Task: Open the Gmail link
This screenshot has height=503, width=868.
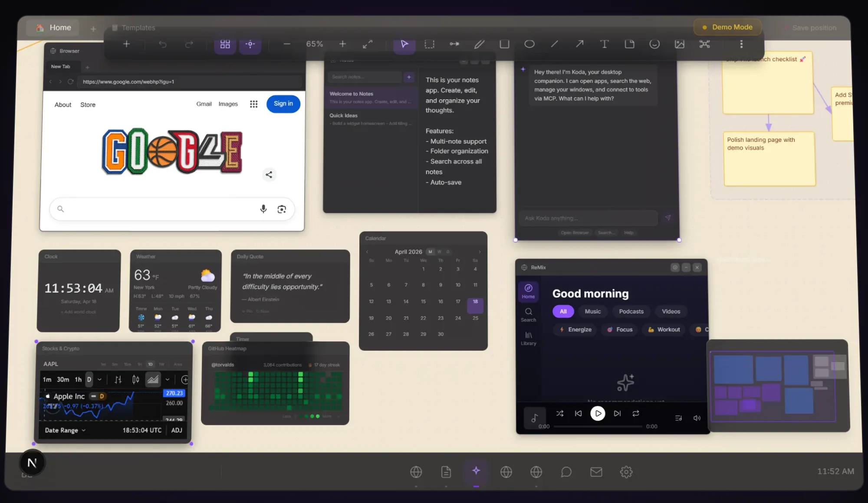Action: point(204,104)
